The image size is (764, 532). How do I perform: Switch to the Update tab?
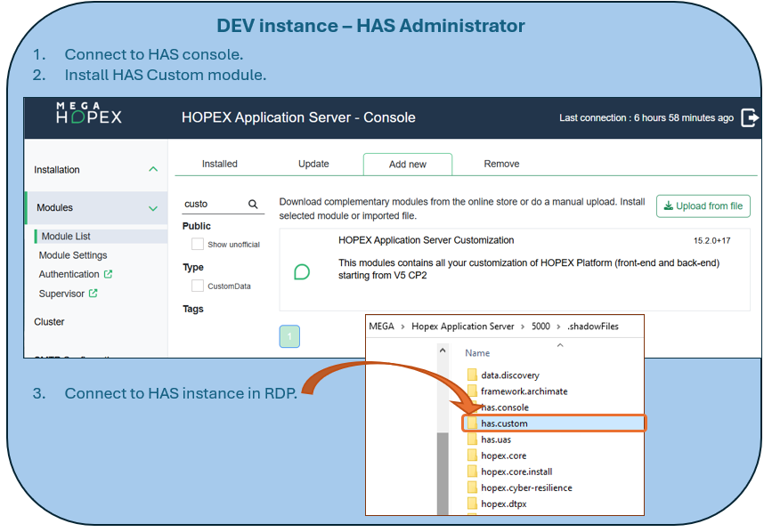coord(313,164)
